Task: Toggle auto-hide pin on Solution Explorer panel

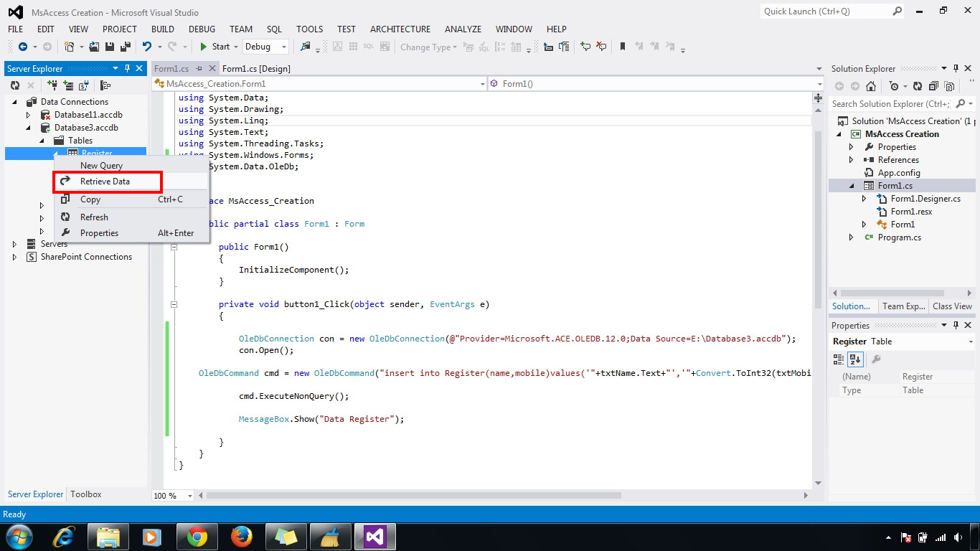Action: click(x=955, y=68)
